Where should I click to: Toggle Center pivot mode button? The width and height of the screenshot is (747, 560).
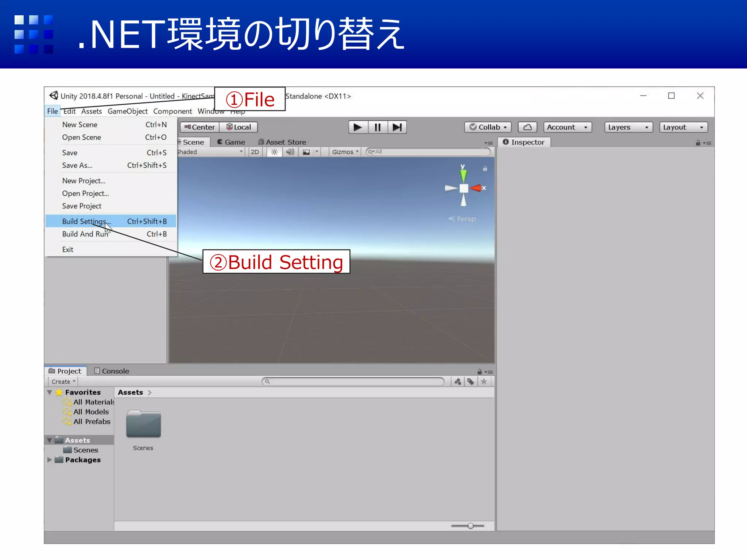tap(200, 127)
